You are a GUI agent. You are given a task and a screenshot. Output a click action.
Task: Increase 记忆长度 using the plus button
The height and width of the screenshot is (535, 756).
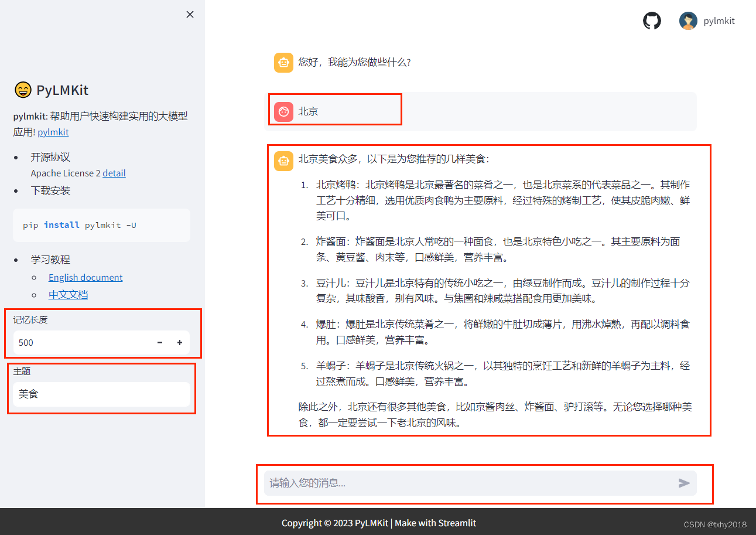pyautogui.click(x=179, y=342)
